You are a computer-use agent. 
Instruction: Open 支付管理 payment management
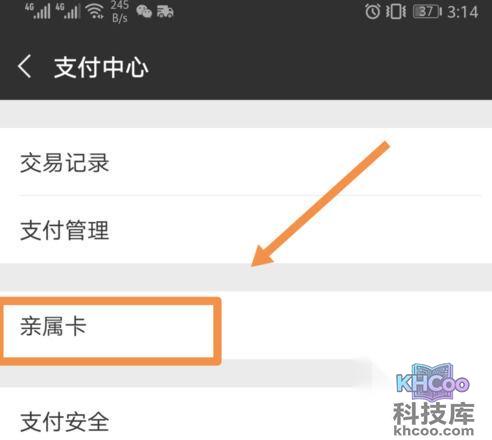(246, 230)
